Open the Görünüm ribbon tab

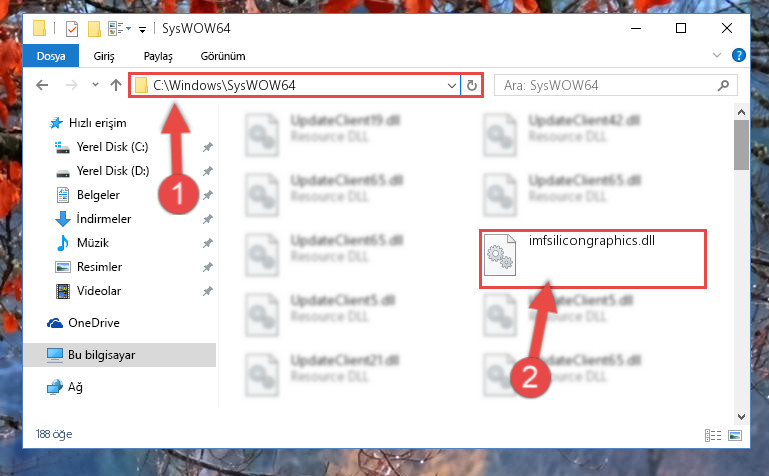tap(223, 56)
